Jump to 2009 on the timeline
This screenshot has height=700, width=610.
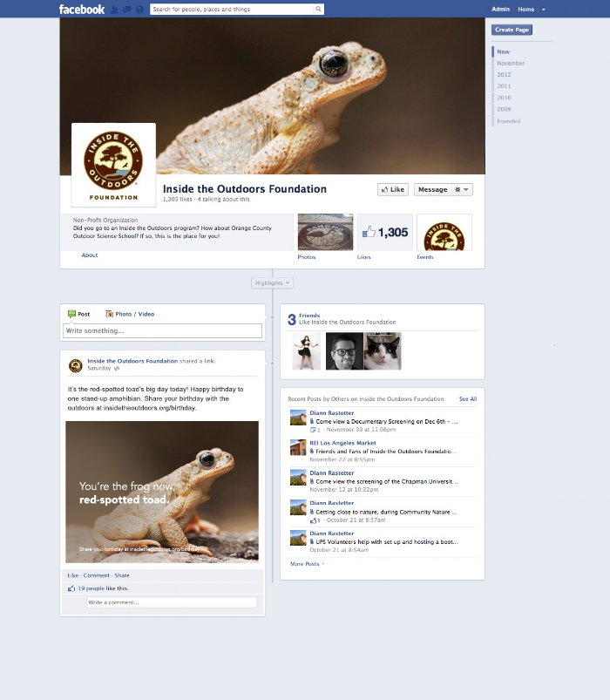point(504,109)
